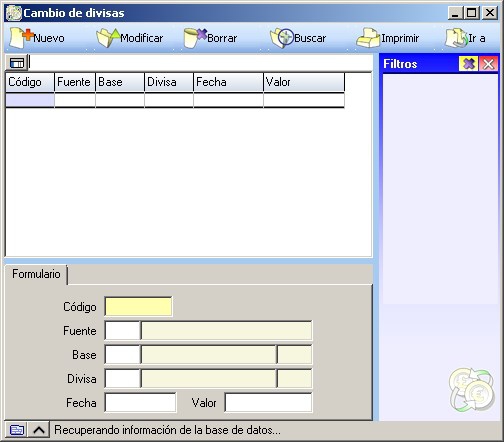The height and width of the screenshot is (442, 504).
Task: Close the Filtros panel
Action: (x=489, y=63)
